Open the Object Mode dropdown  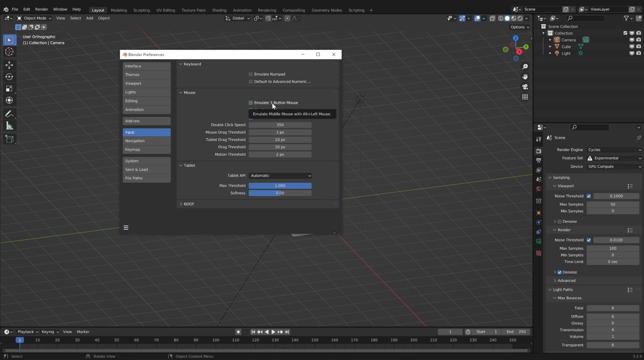34,18
